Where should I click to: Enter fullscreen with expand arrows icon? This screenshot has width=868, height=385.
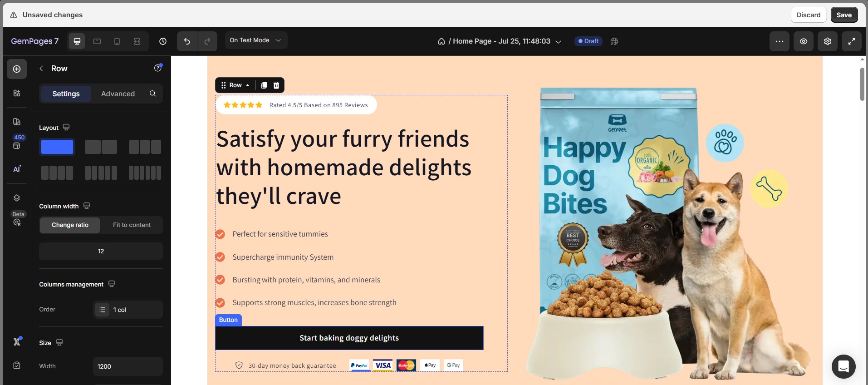(852, 41)
